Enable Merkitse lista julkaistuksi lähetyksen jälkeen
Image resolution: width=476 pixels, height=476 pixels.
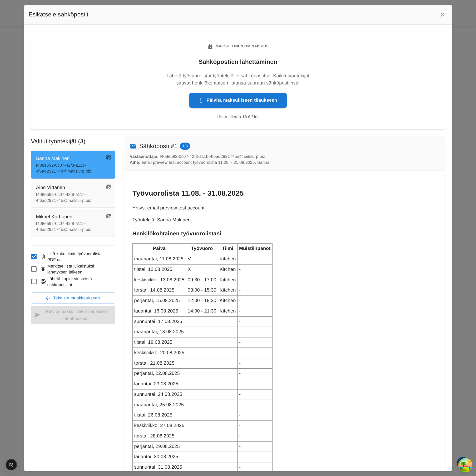[34, 269]
